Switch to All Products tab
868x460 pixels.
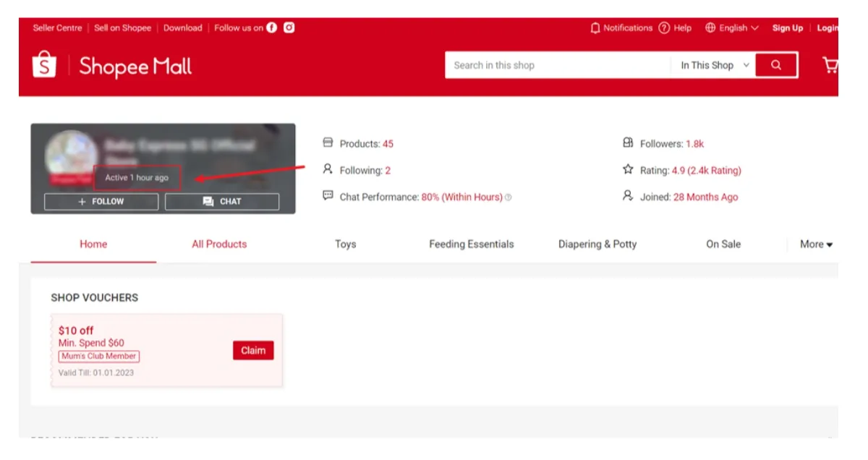(219, 244)
